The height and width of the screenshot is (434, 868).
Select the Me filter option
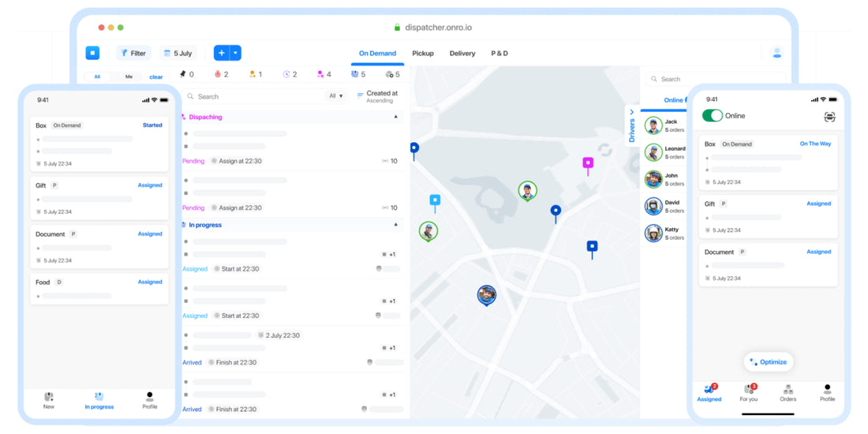(129, 77)
